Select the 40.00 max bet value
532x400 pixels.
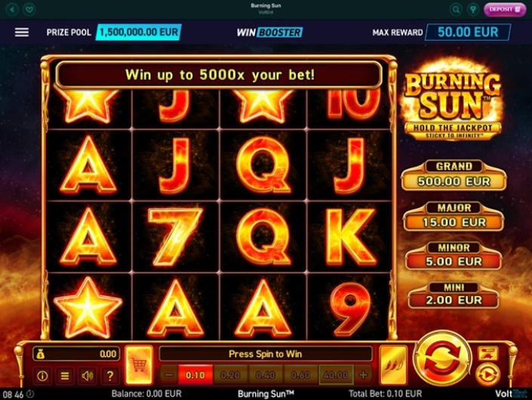336,375
